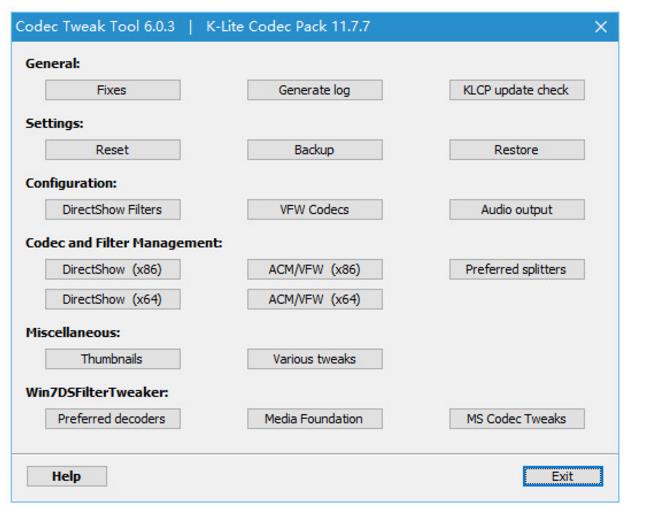The image size is (650, 514).
Task: Manage DirectShow (x64) filters
Action: click(112, 299)
